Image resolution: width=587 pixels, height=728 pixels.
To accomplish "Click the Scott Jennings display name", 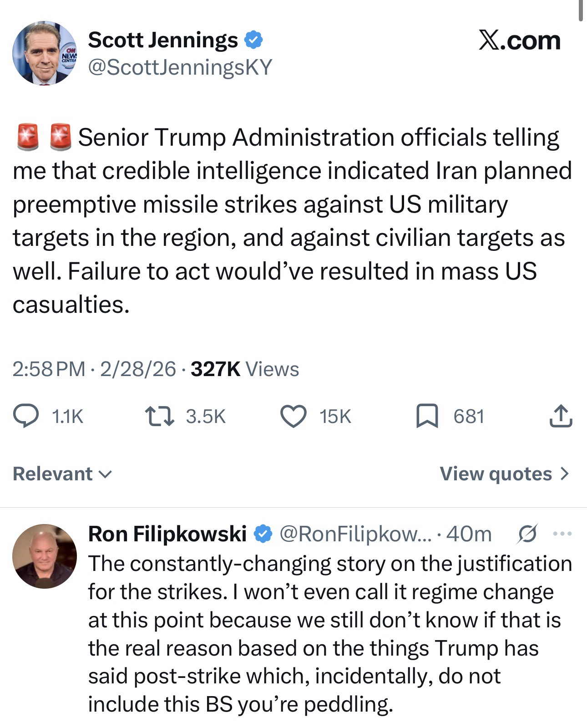I will point(162,40).
